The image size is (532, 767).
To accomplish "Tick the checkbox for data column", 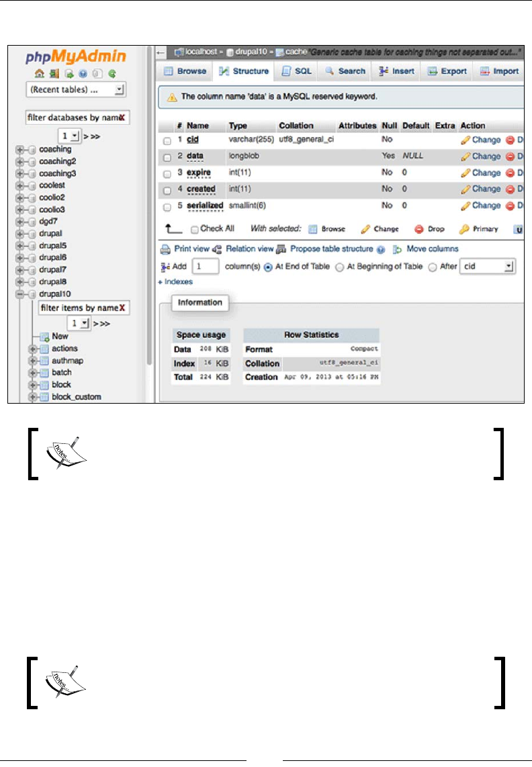I will [x=167, y=158].
